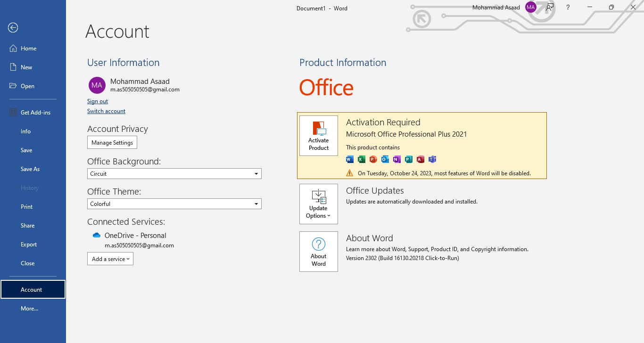Click More... at the sidebar bottom
This screenshot has height=343, width=644.
point(33,309)
